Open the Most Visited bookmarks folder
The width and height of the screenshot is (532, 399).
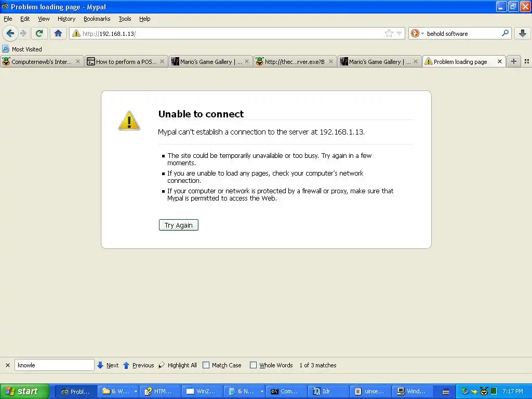[22, 49]
